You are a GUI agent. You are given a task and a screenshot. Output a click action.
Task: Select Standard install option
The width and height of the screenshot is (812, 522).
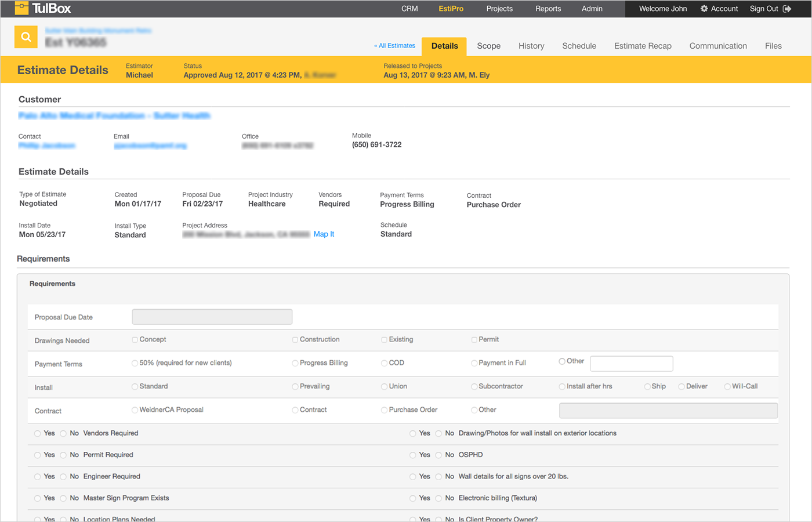135,386
